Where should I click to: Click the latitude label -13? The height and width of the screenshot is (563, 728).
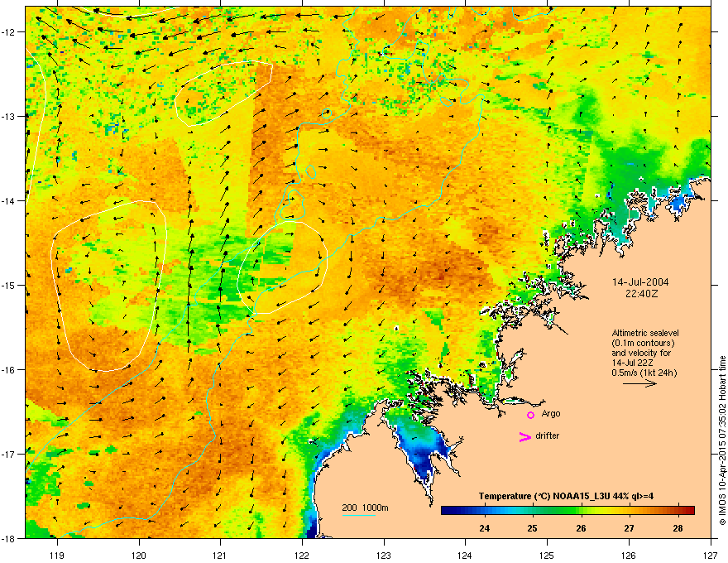(x=8, y=117)
